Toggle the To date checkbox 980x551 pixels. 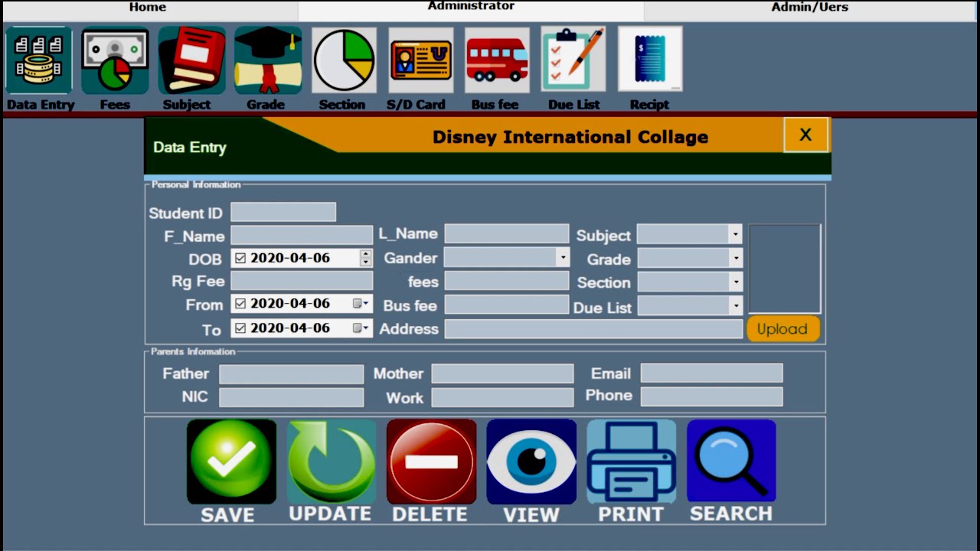click(240, 328)
